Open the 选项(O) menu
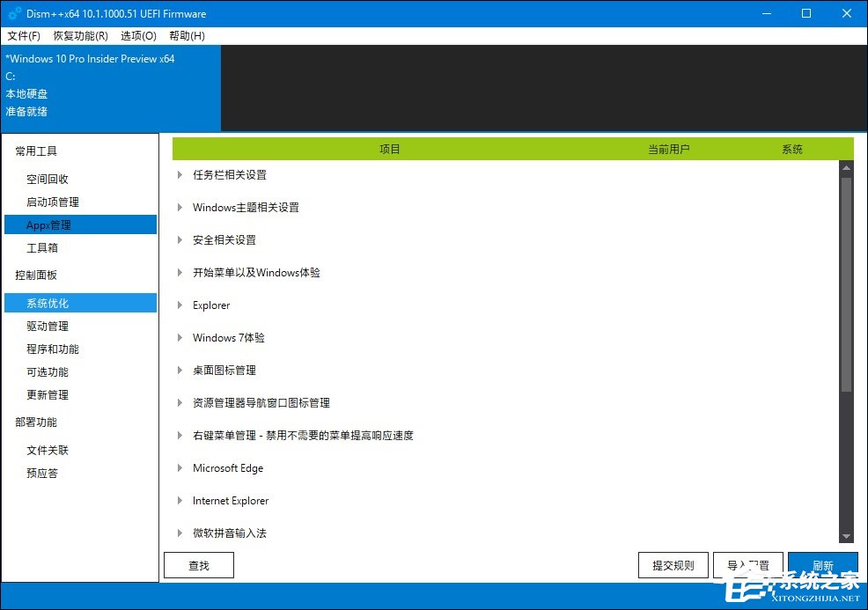Viewport: 868px width, 610px height. pos(138,36)
